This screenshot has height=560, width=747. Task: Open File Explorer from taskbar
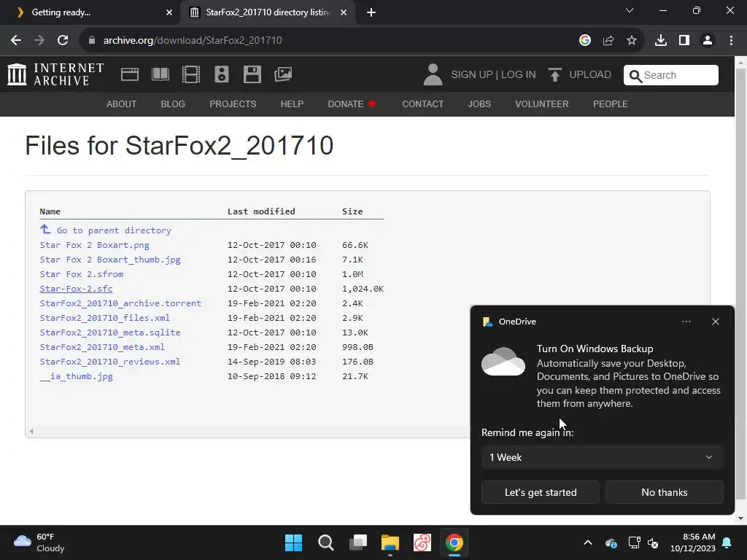(x=390, y=542)
